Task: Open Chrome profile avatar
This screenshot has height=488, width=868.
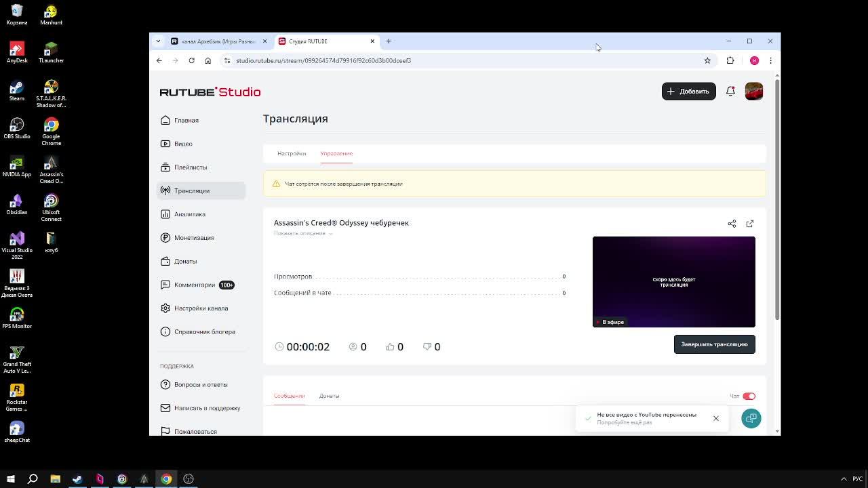Action: click(x=754, y=60)
